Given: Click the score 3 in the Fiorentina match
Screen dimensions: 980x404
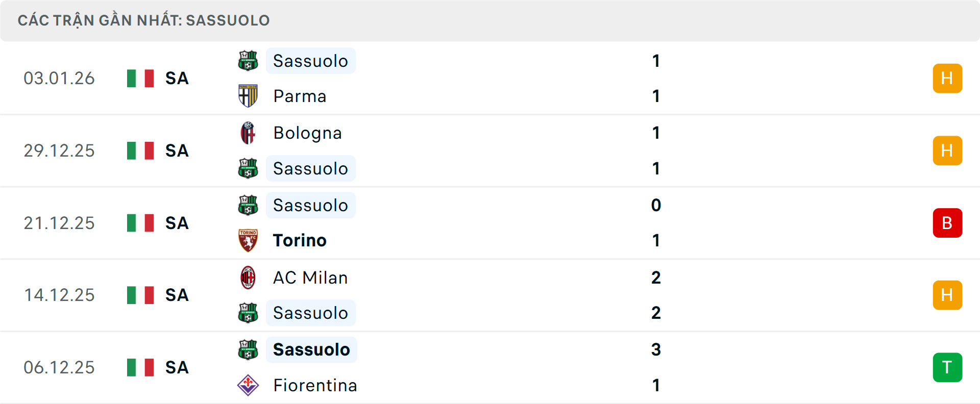Looking at the screenshot, I should [656, 350].
